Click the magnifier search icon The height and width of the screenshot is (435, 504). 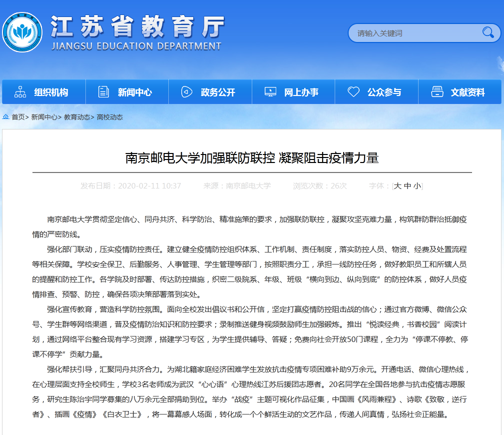(488, 33)
